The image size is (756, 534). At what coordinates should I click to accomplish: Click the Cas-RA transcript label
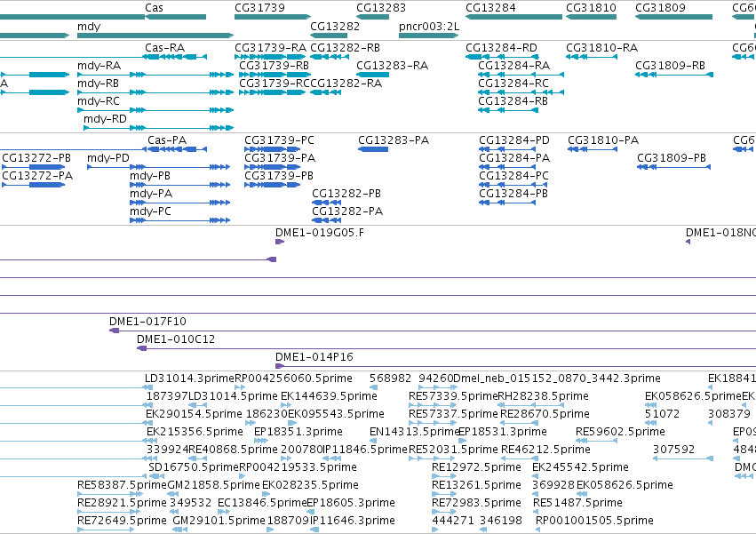coord(165,48)
